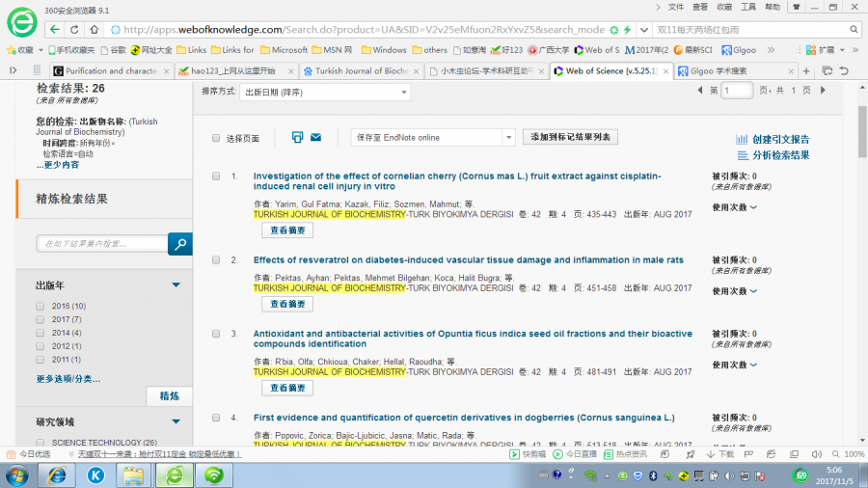The height and width of the screenshot is (488, 868).
Task: Click the browser back arrow
Action: 54,30
